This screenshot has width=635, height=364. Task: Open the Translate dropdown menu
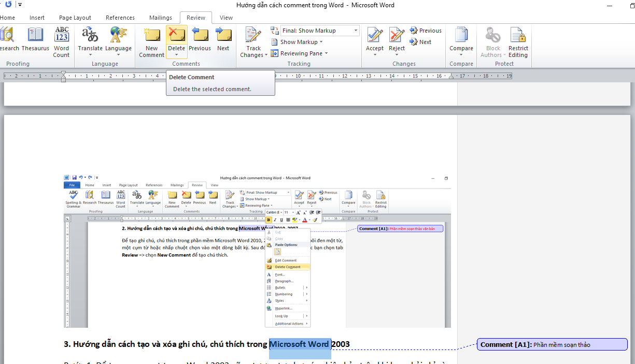click(90, 55)
